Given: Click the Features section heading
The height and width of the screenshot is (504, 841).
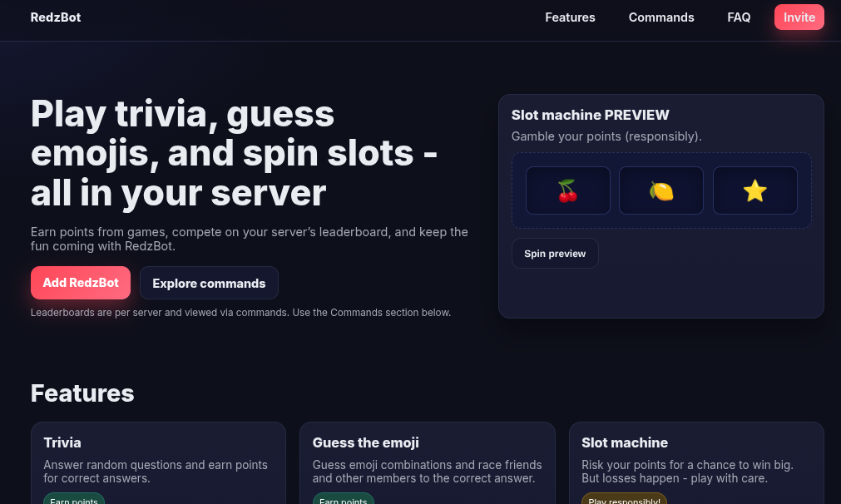Looking at the screenshot, I should pos(82,393).
